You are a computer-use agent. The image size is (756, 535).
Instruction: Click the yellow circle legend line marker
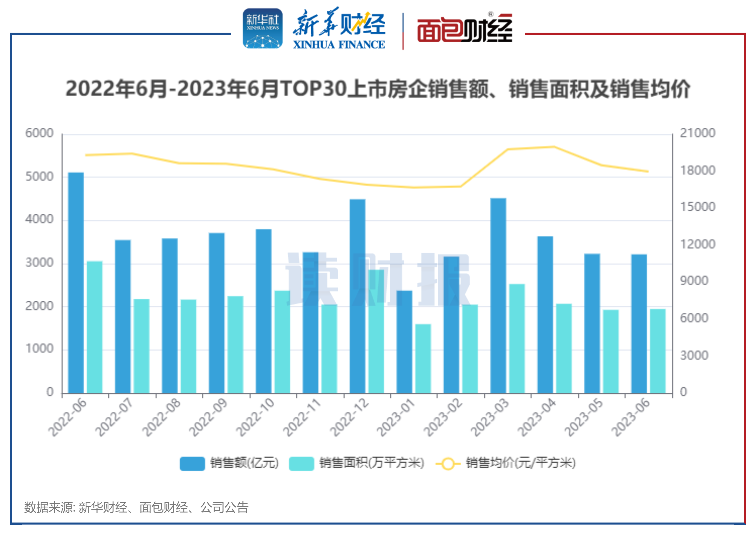coord(448,463)
